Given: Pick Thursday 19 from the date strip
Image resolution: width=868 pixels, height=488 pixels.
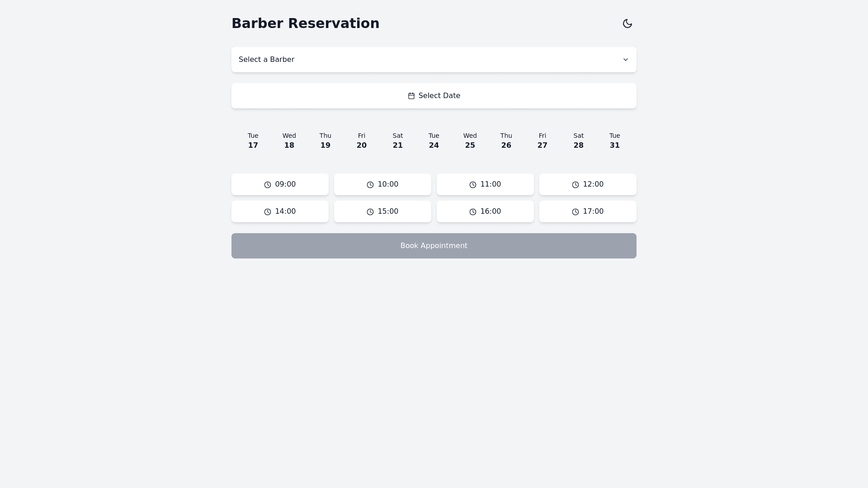Looking at the screenshot, I should click(325, 141).
